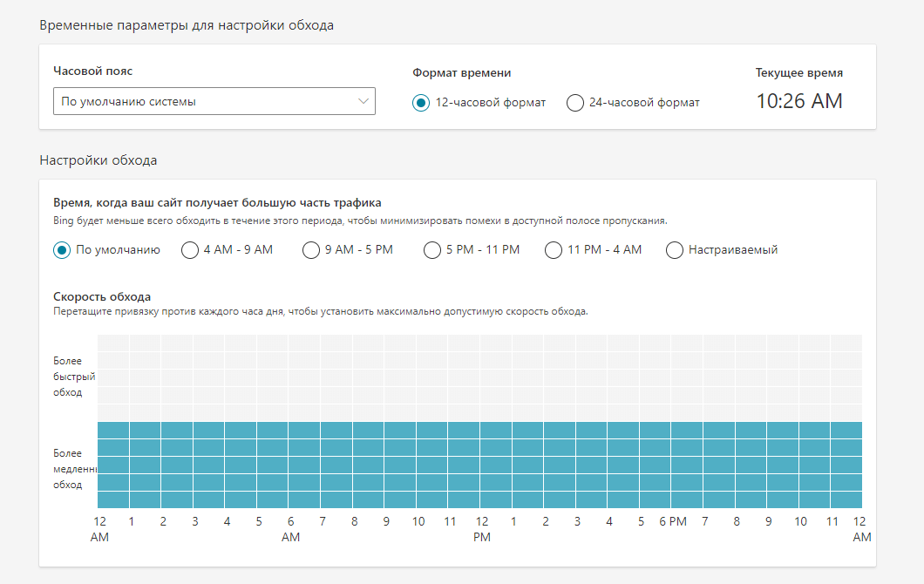The image size is (924, 584).
Task: Click the 10:26 AM current time display
Action: point(798,101)
